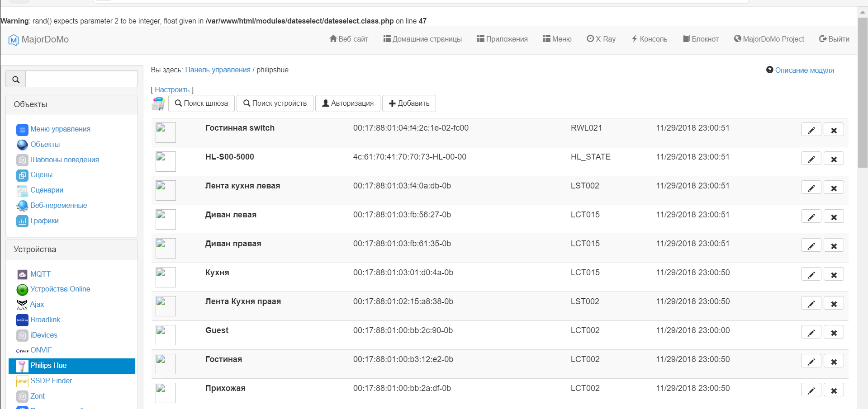868x409 pixels.
Task: Click the Philips Hue module icon near toolbar
Action: [158, 103]
